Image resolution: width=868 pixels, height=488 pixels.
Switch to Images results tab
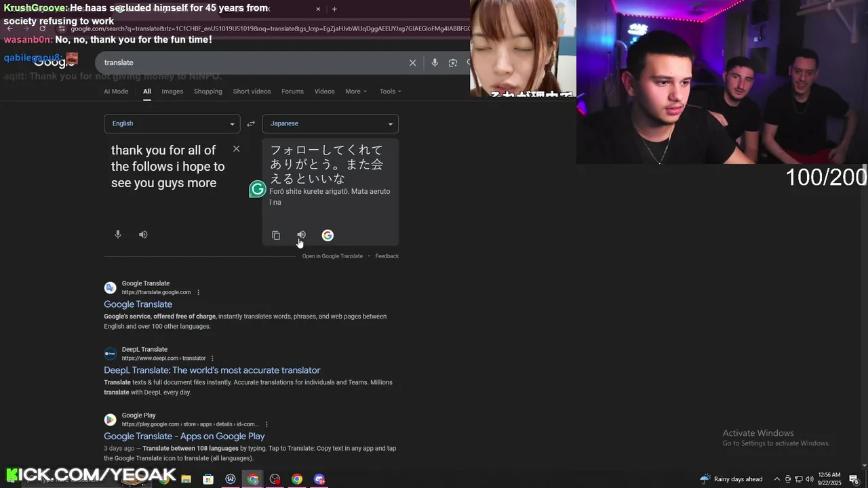172,91
